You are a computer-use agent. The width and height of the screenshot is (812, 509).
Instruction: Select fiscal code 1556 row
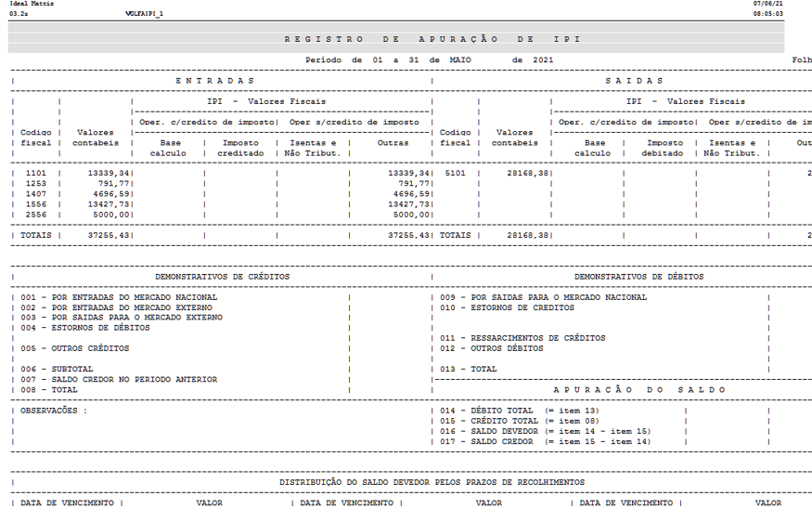point(36,204)
